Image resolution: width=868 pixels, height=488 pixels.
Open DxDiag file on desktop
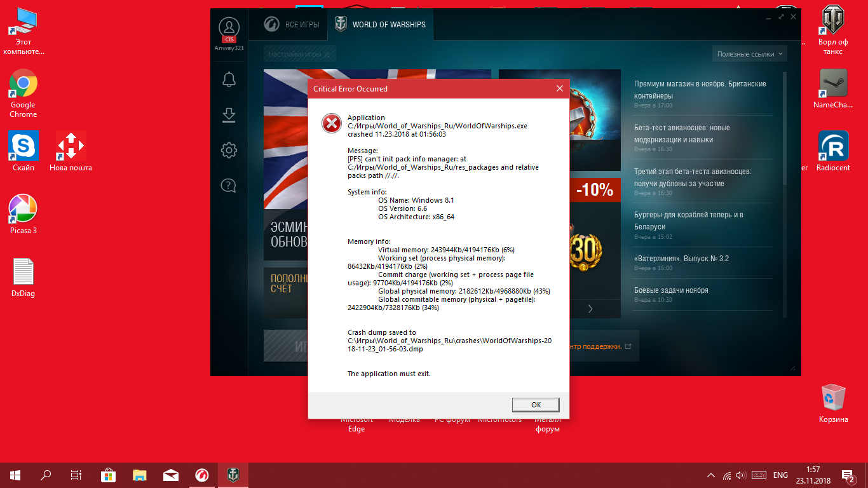click(x=24, y=278)
